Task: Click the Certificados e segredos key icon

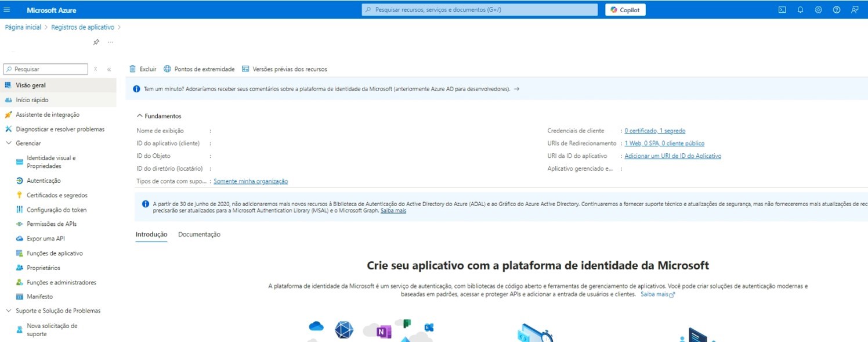Action: [20, 195]
